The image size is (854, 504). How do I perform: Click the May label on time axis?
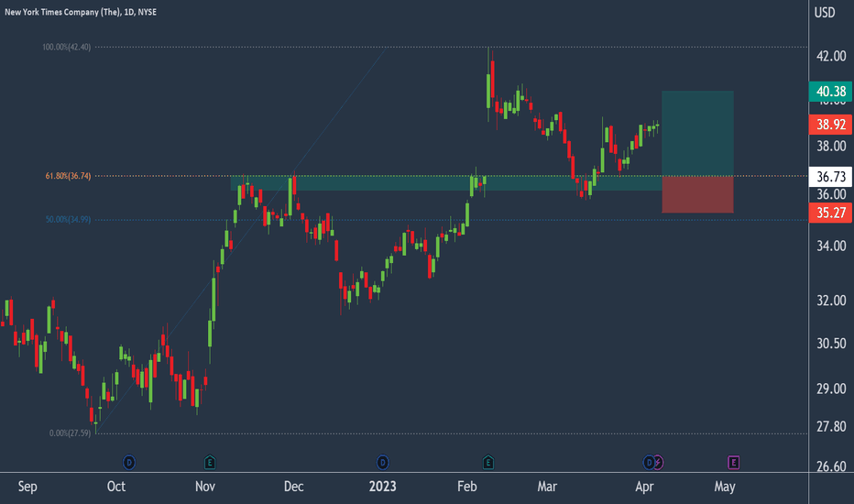pyautogui.click(x=725, y=487)
